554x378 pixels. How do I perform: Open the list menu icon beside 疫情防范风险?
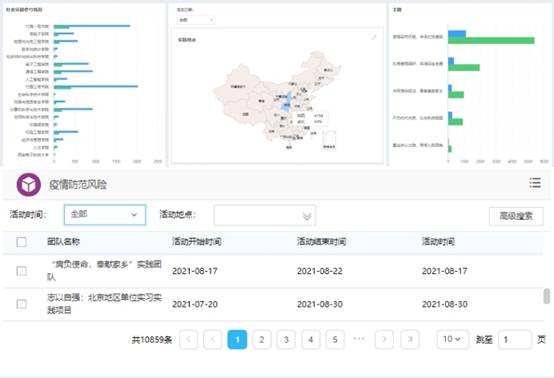coord(535,183)
